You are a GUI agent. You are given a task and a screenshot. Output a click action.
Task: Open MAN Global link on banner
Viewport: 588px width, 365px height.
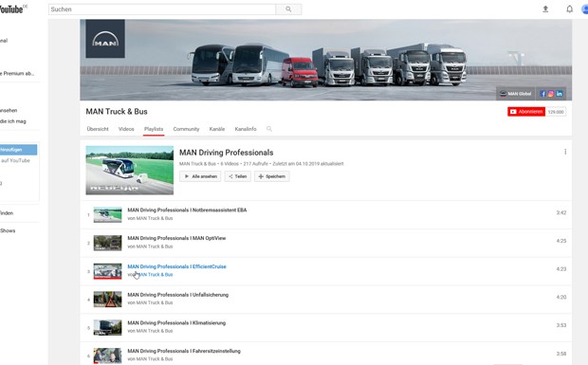[x=516, y=94]
